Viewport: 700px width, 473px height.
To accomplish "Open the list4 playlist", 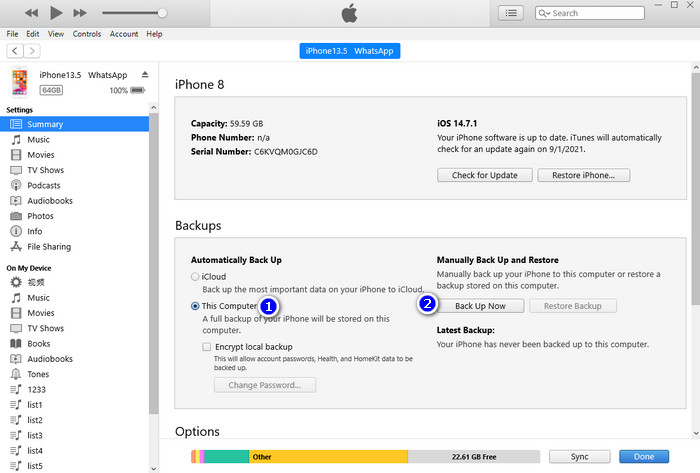I will pyautogui.click(x=74, y=451).
